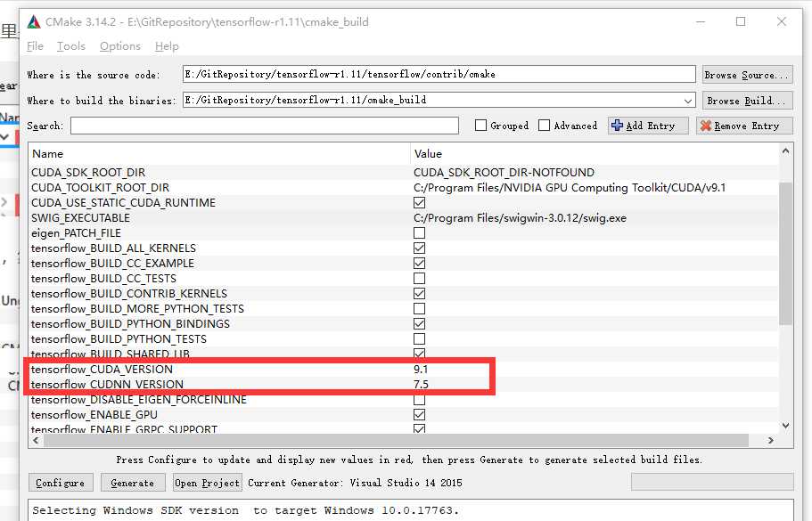812x521 pixels.
Task: Click the Browse Source button
Action: (x=747, y=75)
